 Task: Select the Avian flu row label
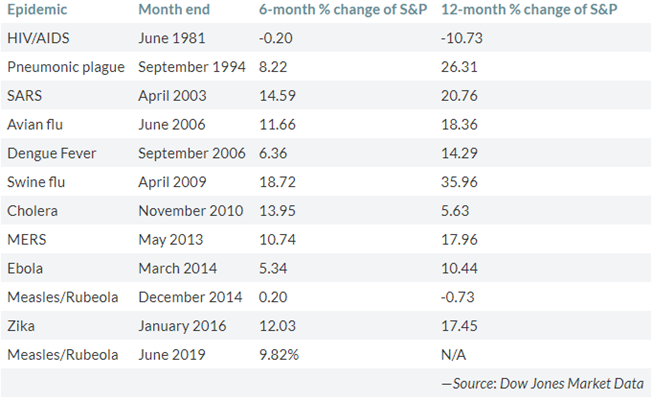[x=35, y=125]
